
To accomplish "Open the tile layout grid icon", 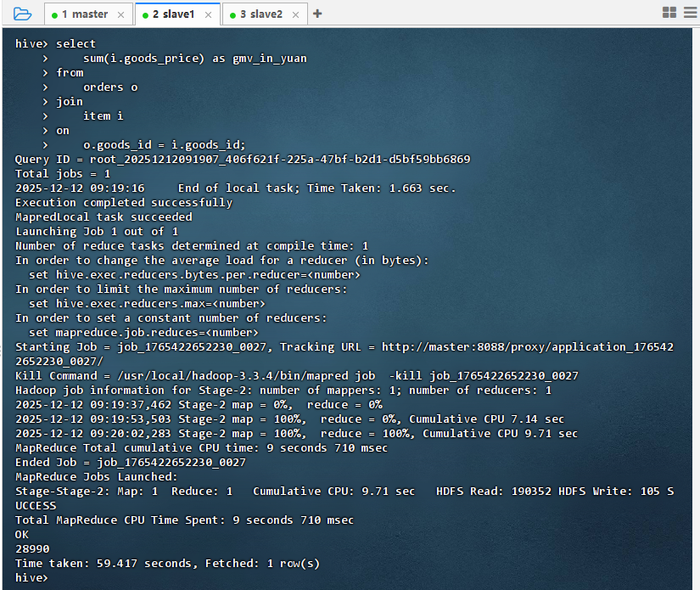I will (669, 13).
